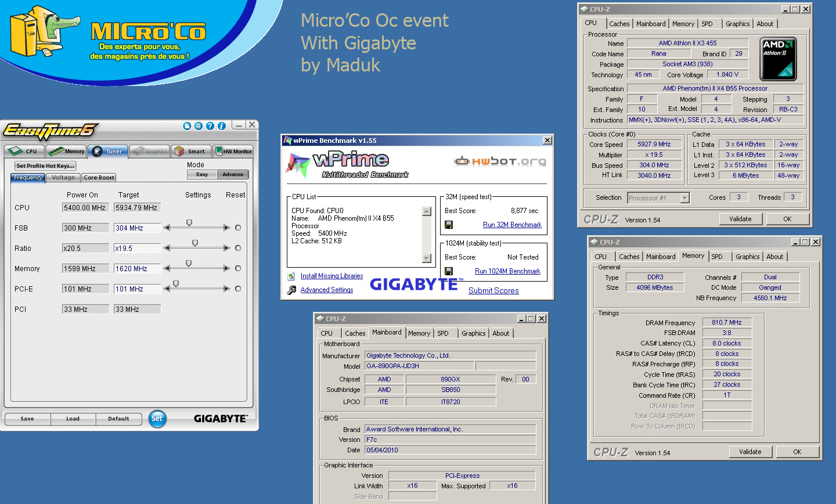836x504 pixels.
Task: Decrease Ratio with left arrow
Action: 167,248
